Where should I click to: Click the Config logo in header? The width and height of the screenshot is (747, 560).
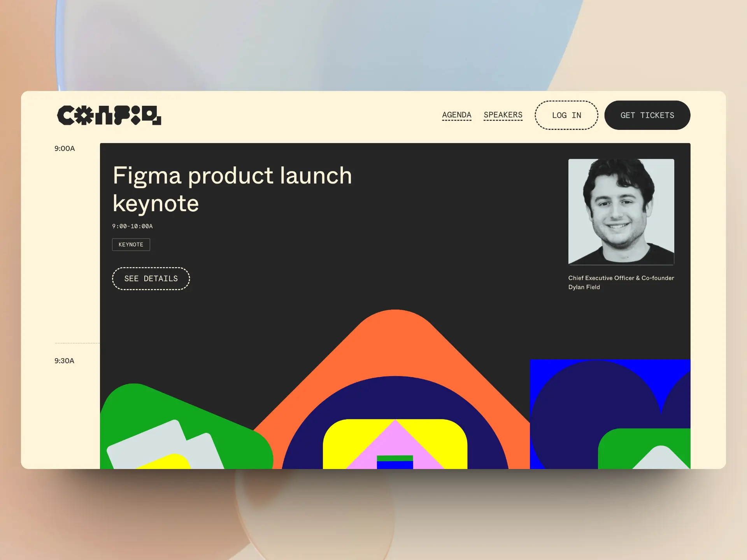109,115
